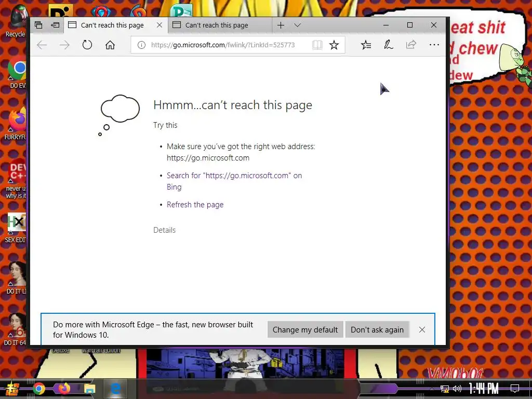Launch Firefox from the taskbar
The image size is (532, 399).
pos(64,389)
